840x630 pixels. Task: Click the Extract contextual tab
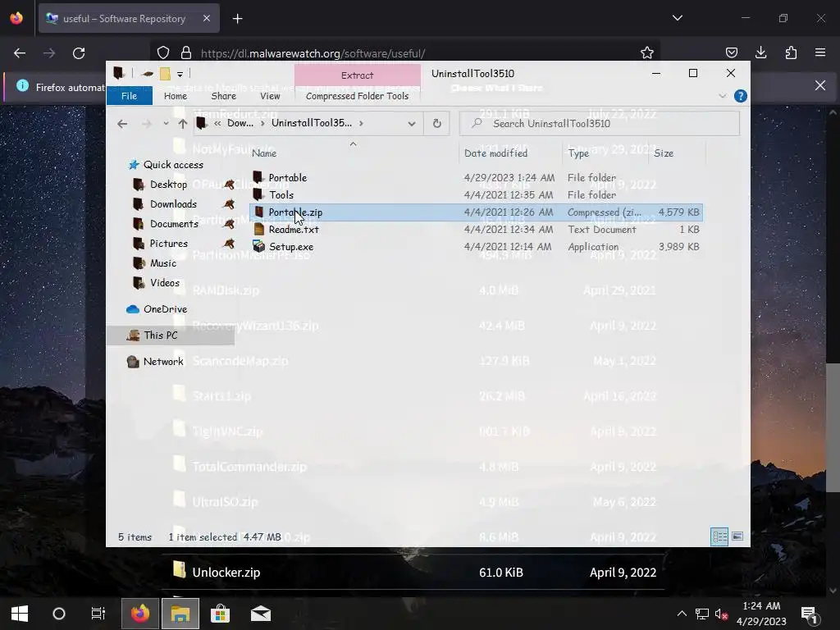pyautogui.click(x=358, y=75)
